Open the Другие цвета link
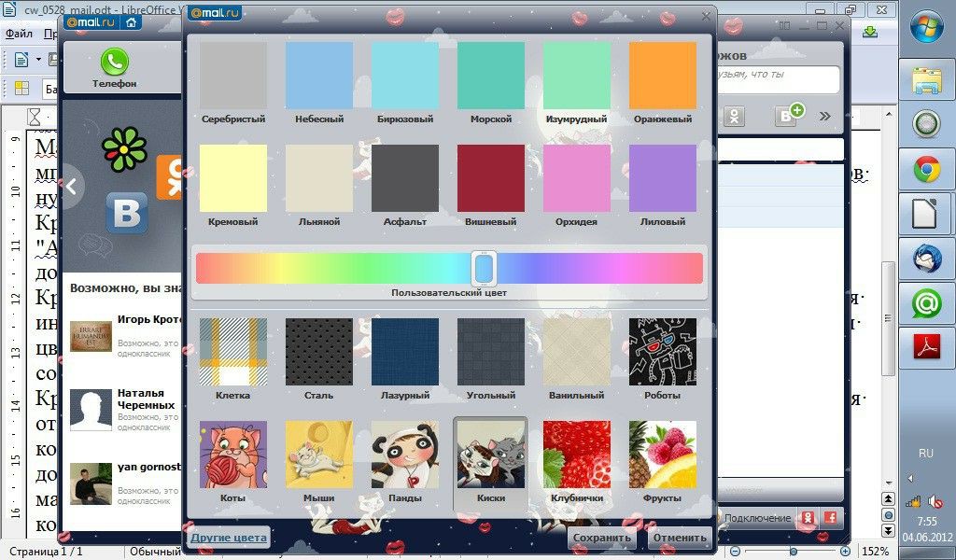The image size is (956, 560). [229, 538]
